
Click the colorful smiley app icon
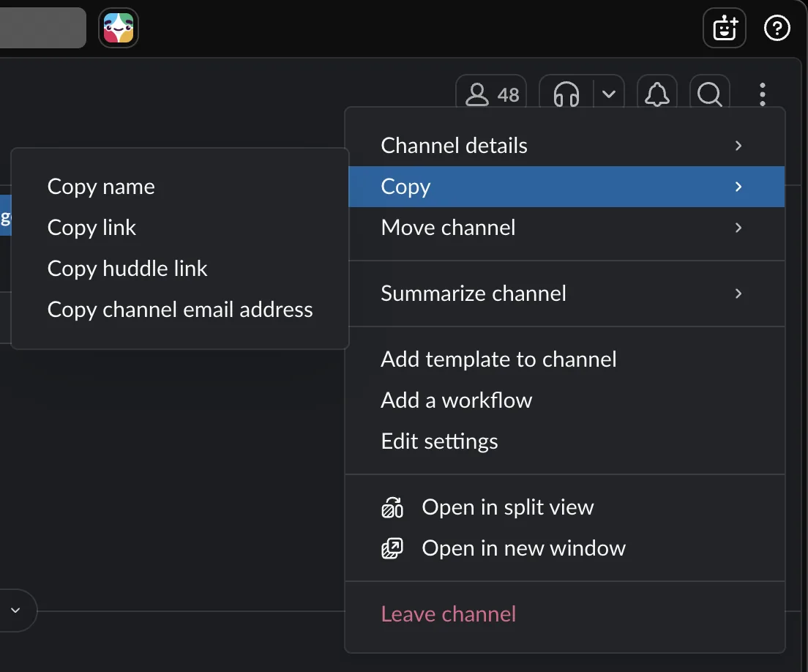point(119,28)
